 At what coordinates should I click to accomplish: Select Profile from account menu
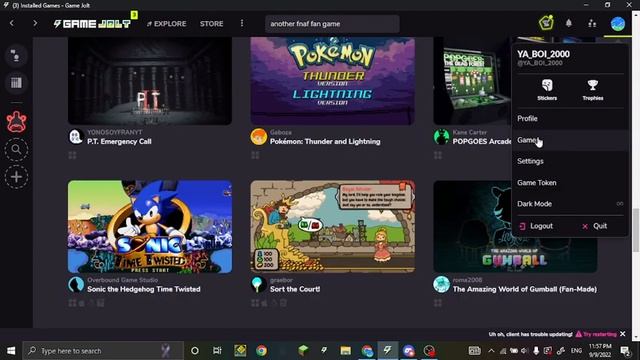click(x=570, y=118)
